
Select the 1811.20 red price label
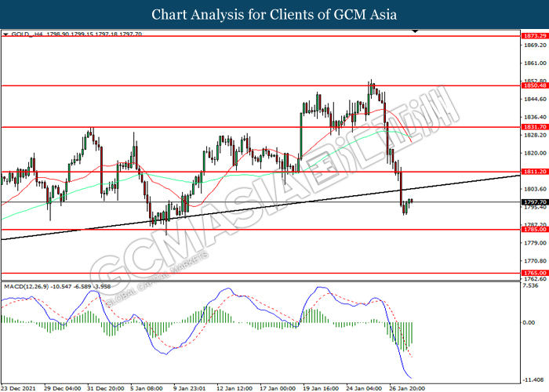[535, 172]
